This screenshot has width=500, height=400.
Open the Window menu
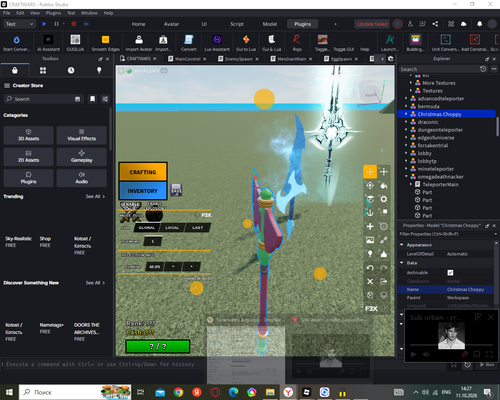pyautogui.click(x=89, y=13)
